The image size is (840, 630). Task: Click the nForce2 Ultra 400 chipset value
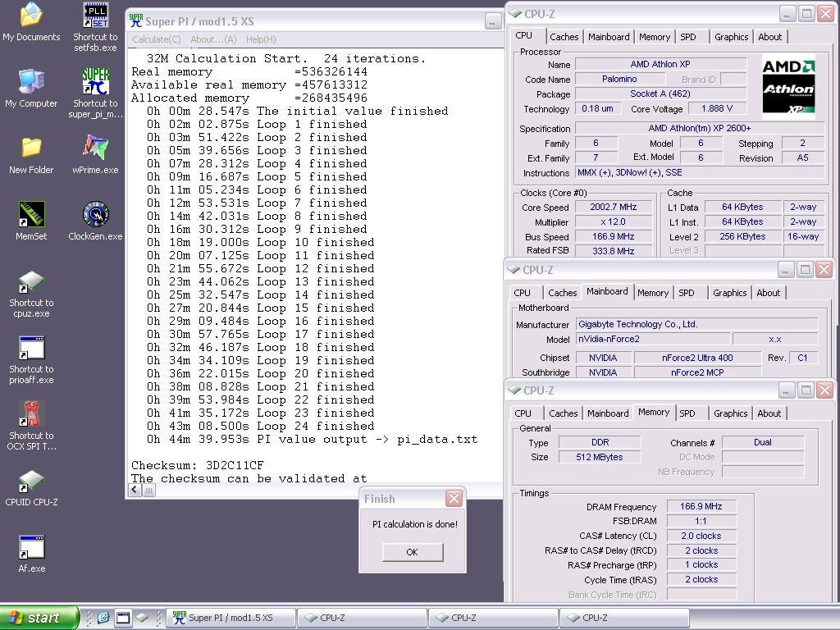tap(697, 358)
